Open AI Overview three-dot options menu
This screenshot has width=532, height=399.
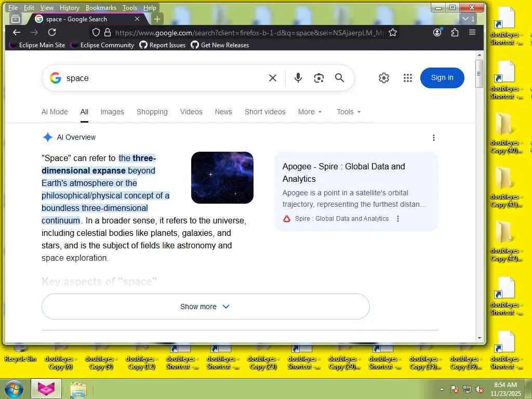(x=434, y=137)
